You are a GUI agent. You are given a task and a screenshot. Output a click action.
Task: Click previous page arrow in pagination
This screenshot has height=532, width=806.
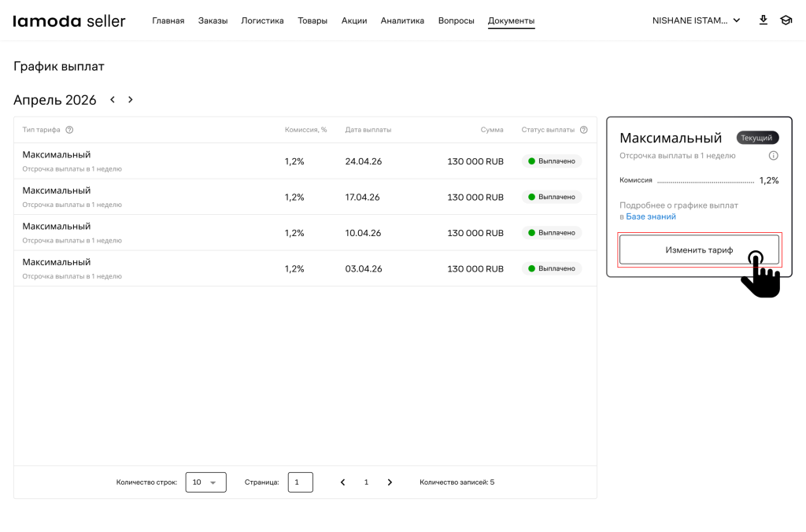pos(342,482)
